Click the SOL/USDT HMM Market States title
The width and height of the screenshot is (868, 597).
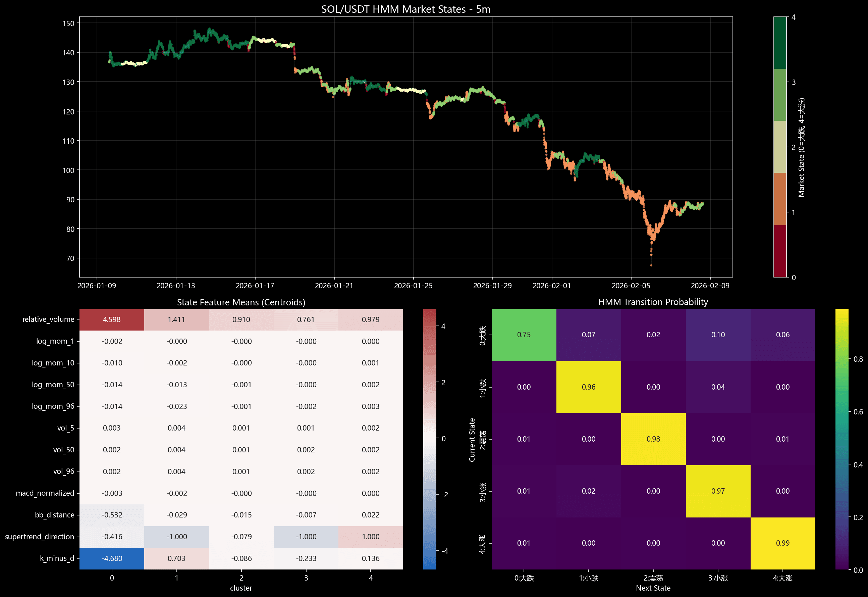405,9
